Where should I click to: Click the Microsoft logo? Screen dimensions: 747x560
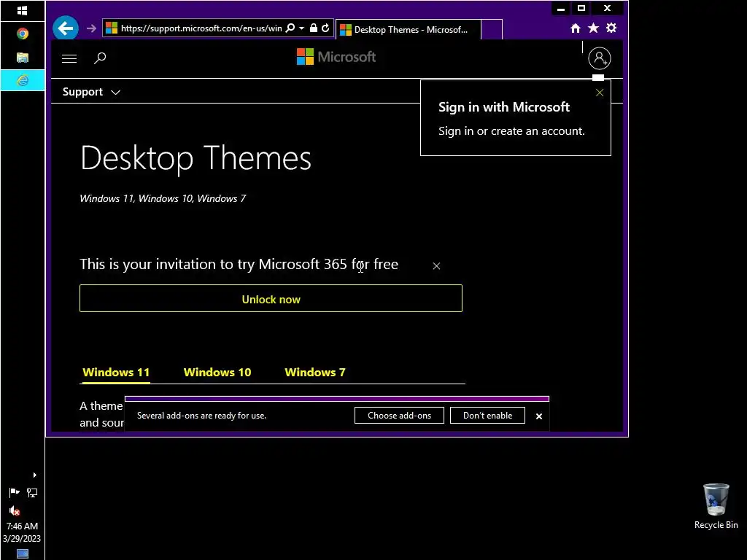(x=336, y=57)
